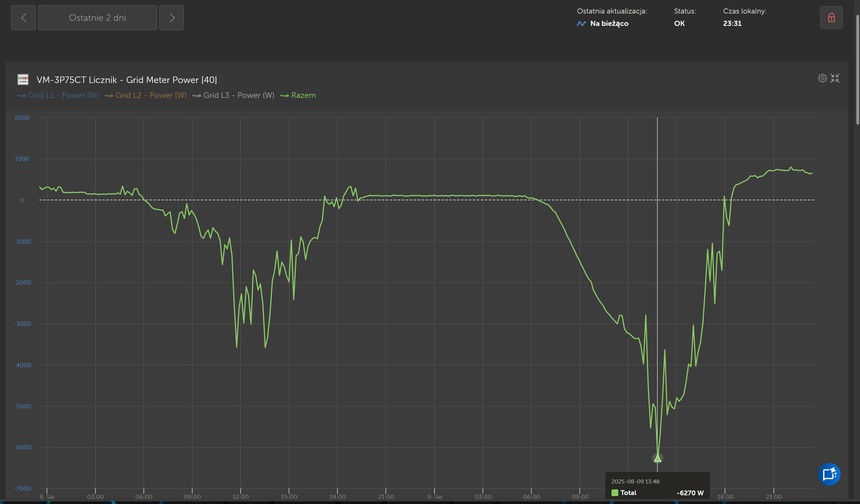Click the VM-3P75CT Licznik widget title
This screenshot has height=504, width=860.
127,80
